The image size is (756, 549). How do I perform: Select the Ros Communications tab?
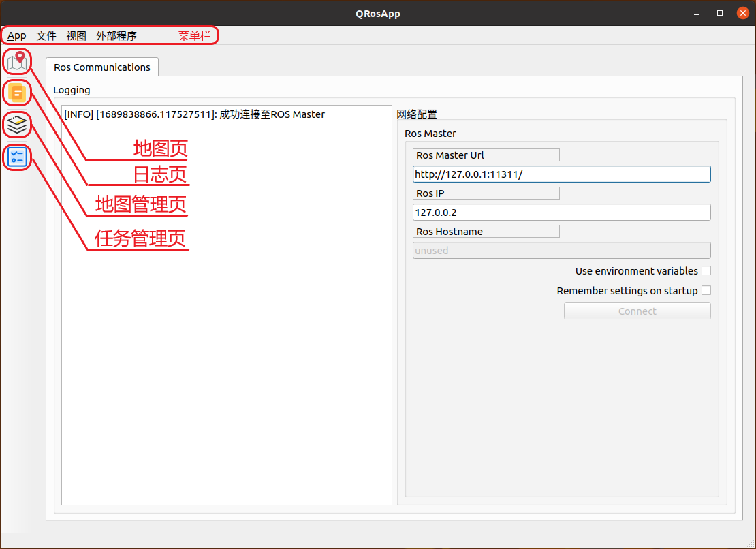pyautogui.click(x=102, y=67)
